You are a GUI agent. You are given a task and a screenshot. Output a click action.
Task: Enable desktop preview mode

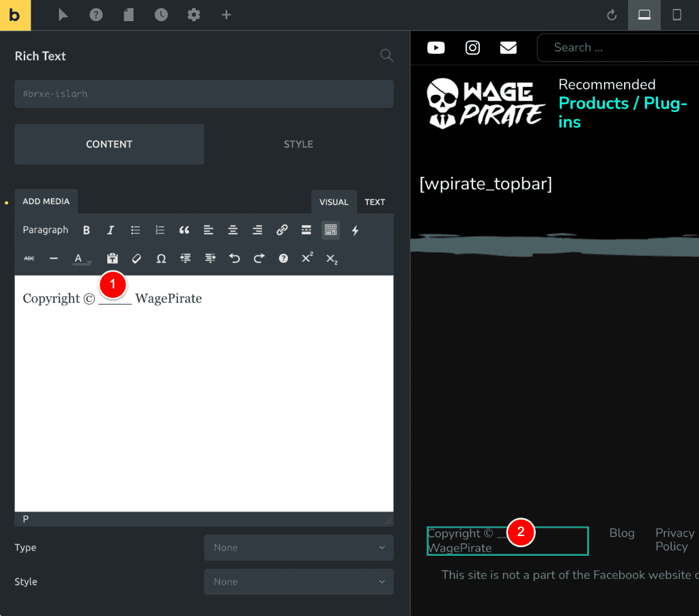coord(644,14)
